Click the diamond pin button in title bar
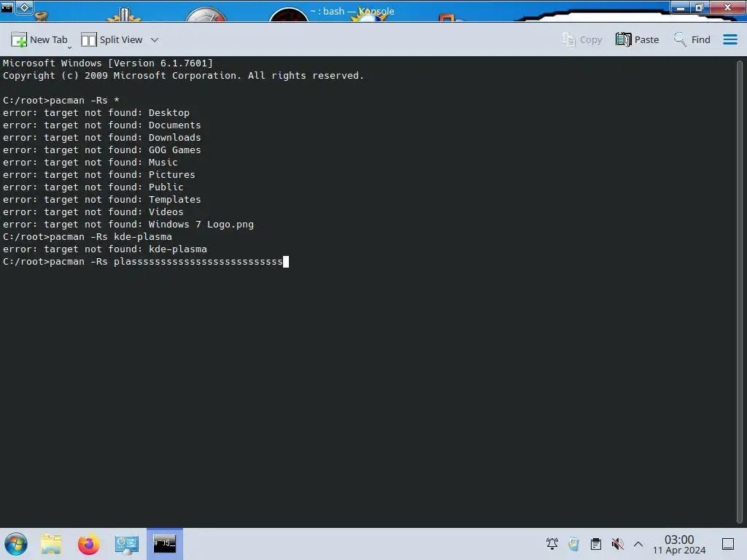The image size is (747, 560). pyautogui.click(x=24, y=7)
